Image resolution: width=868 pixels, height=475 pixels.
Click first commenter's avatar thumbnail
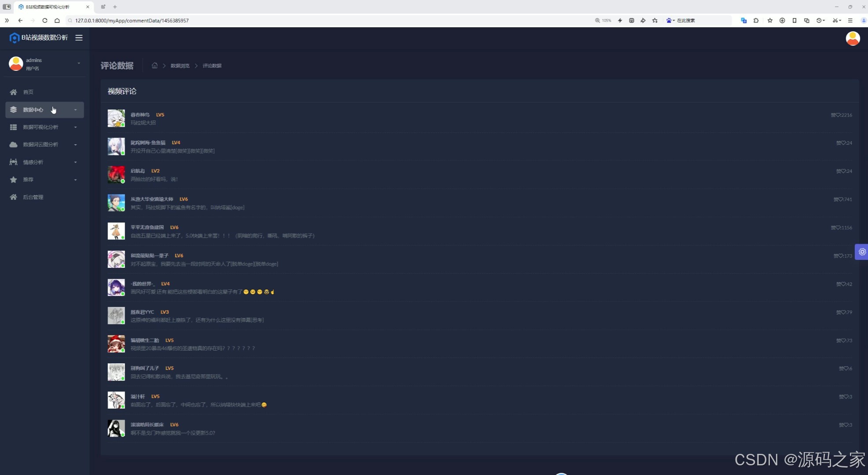click(116, 118)
